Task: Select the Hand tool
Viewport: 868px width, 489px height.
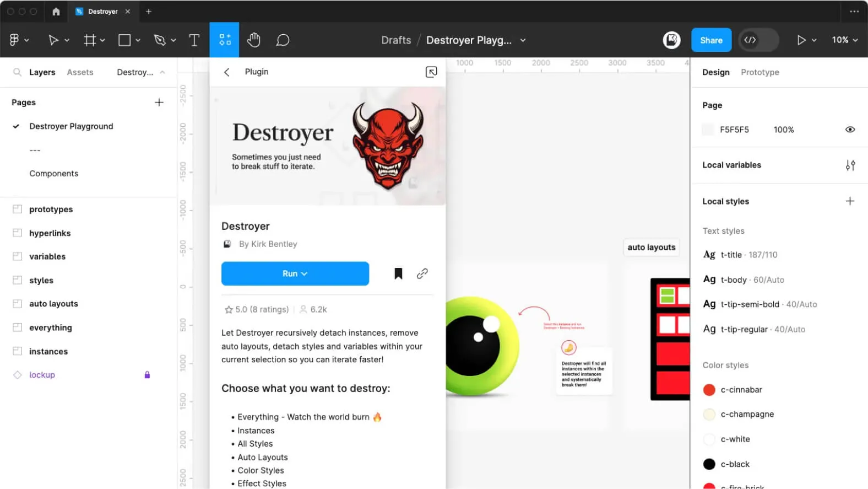Action: point(253,40)
